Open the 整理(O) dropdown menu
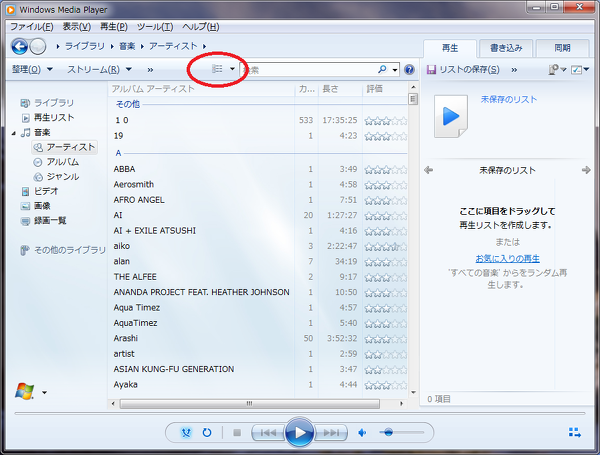This screenshot has height=455, width=600. [x=32, y=70]
